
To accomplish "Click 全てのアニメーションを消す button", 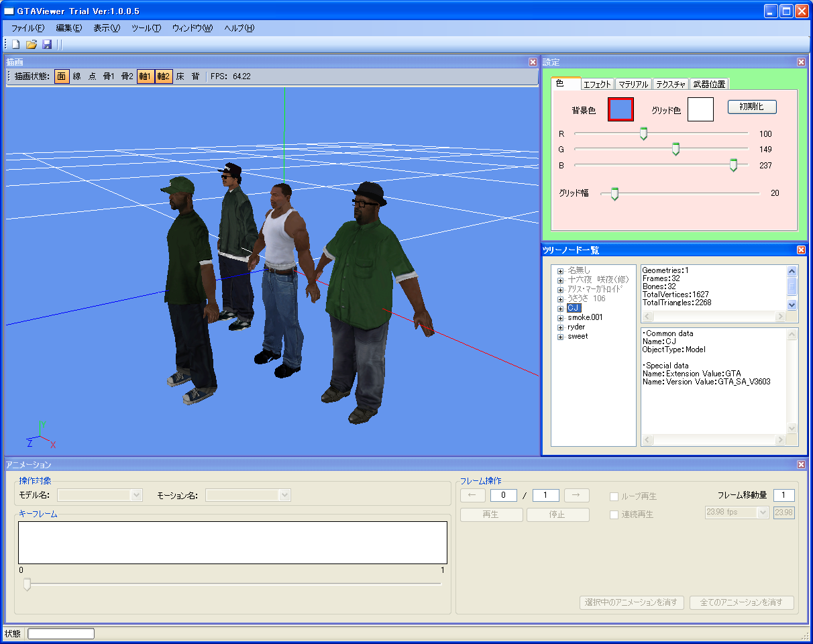I will pyautogui.click(x=742, y=602).
